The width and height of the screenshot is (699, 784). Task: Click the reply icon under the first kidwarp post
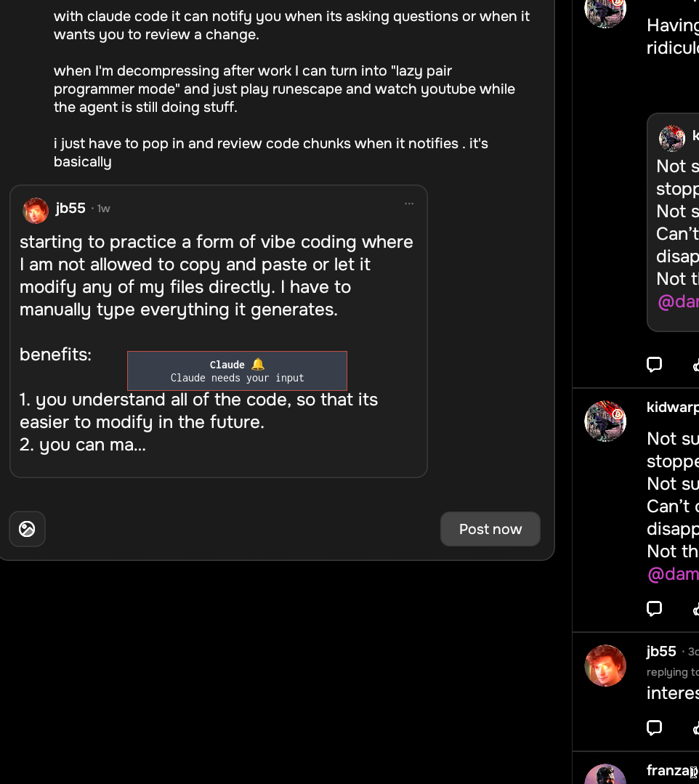pyautogui.click(x=654, y=364)
